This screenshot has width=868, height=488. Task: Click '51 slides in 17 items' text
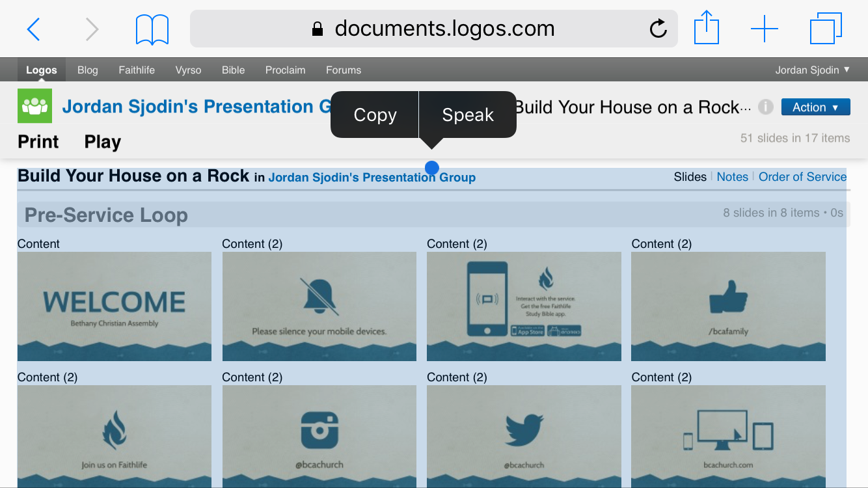click(795, 138)
